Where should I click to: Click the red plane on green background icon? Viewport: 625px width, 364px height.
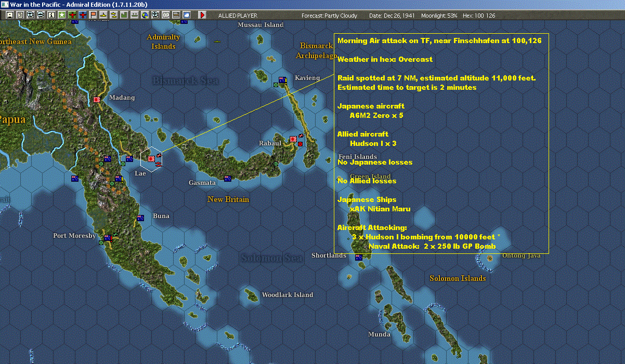pos(72,16)
